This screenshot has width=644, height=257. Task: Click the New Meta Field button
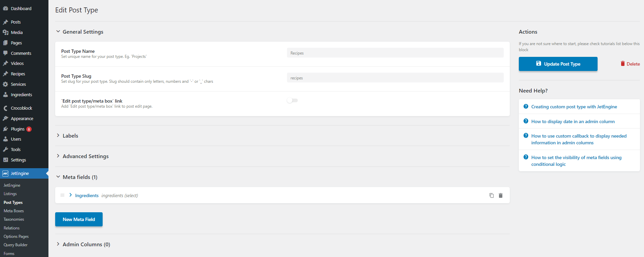(x=79, y=219)
